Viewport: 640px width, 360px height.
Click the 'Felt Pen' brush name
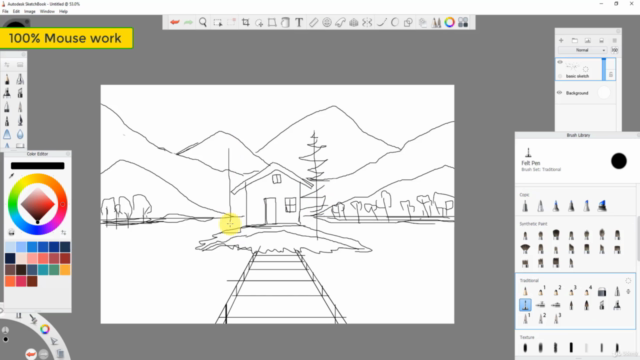point(531,163)
